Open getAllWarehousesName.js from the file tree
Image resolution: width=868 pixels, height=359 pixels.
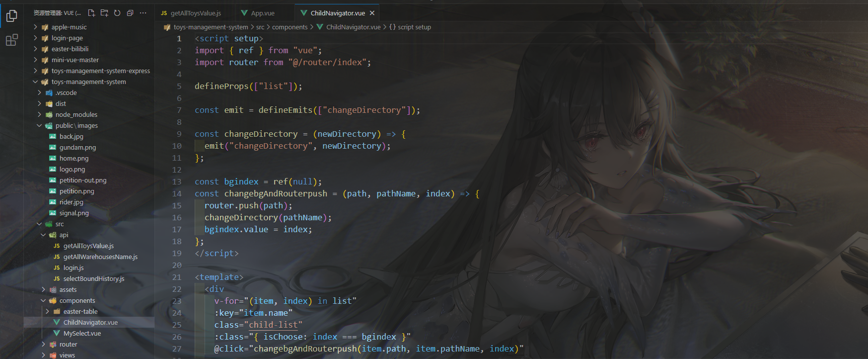pos(100,257)
